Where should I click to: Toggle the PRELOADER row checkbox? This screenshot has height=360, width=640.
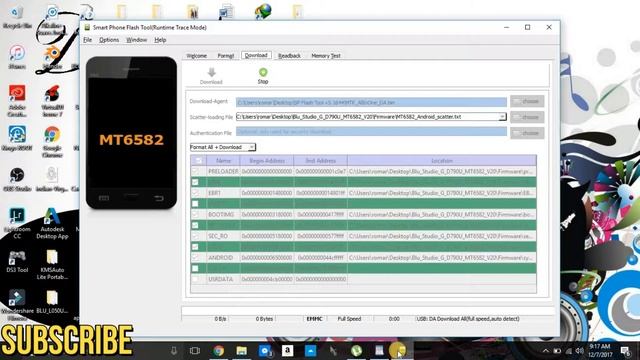tap(196, 171)
